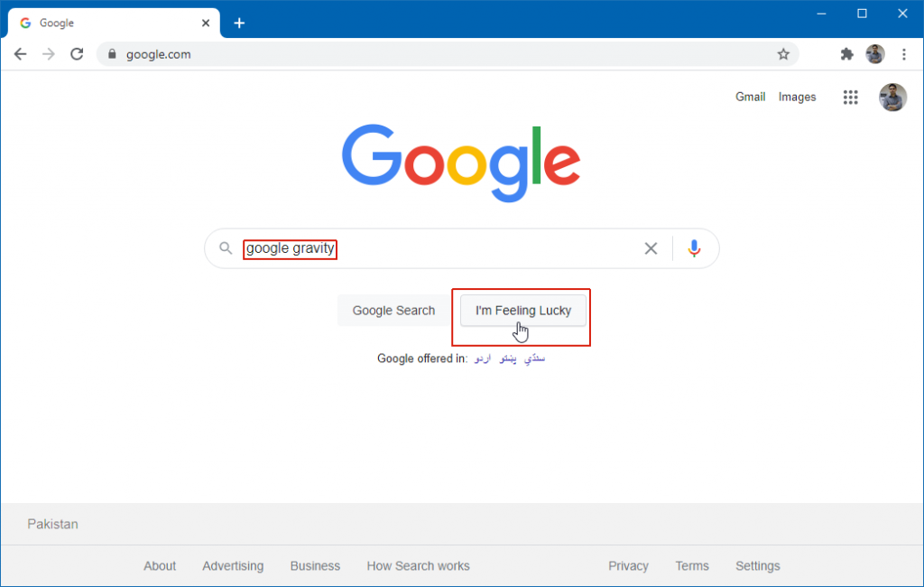
Task: Click the voice search microphone icon
Action: click(x=694, y=248)
